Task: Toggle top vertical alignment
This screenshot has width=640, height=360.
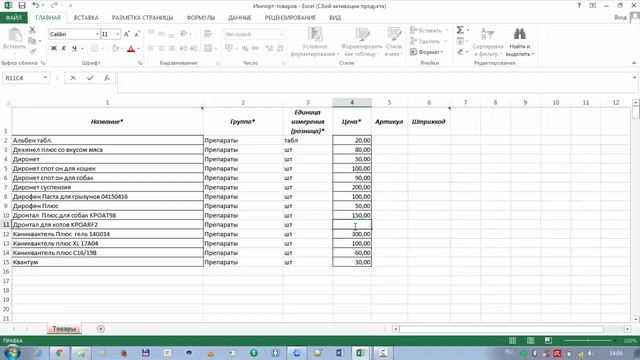Action: pyautogui.click(x=151, y=34)
